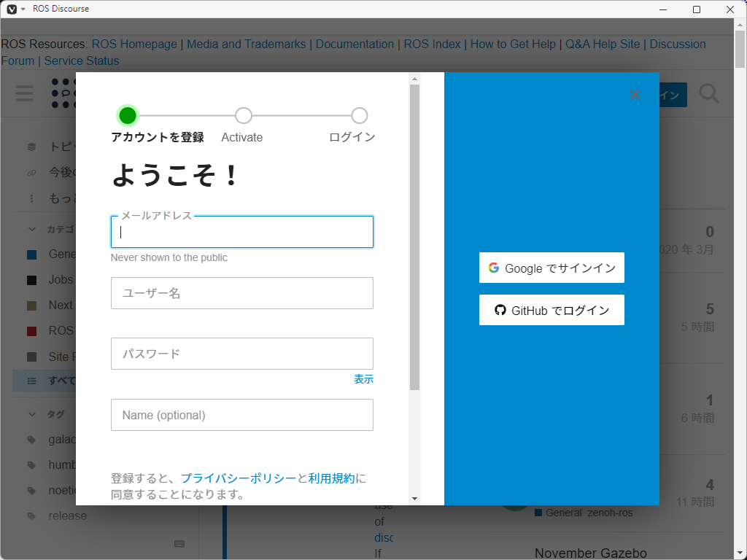
Task: Click the list icon next to すべて
Action: coord(31,381)
